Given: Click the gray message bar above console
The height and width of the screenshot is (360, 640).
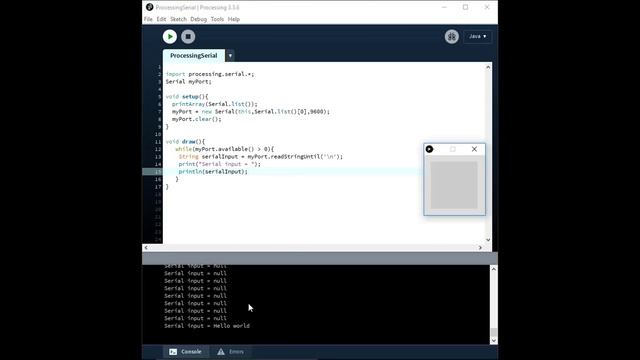Looking at the screenshot, I should (320, 258).
